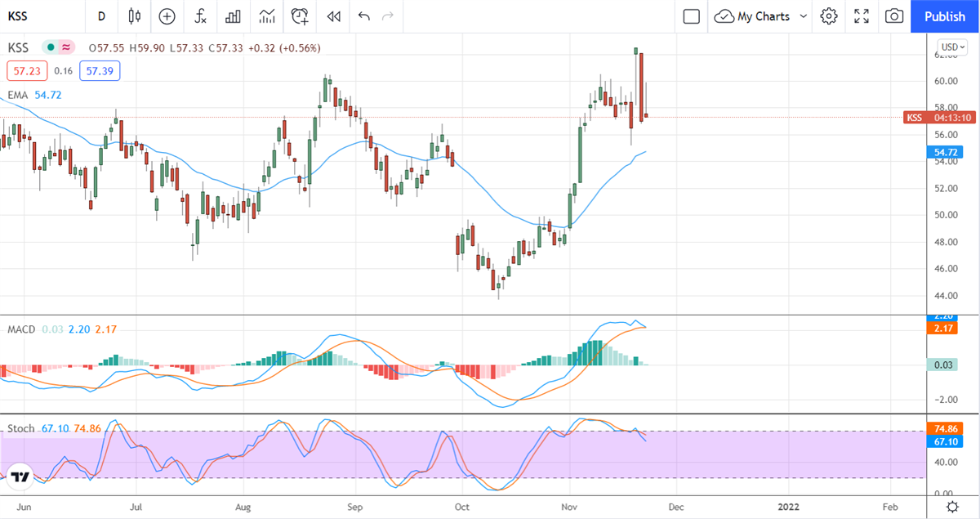Click the compare or add symbol plus icon
Viewport: 980px width, 519px height.
167,16
